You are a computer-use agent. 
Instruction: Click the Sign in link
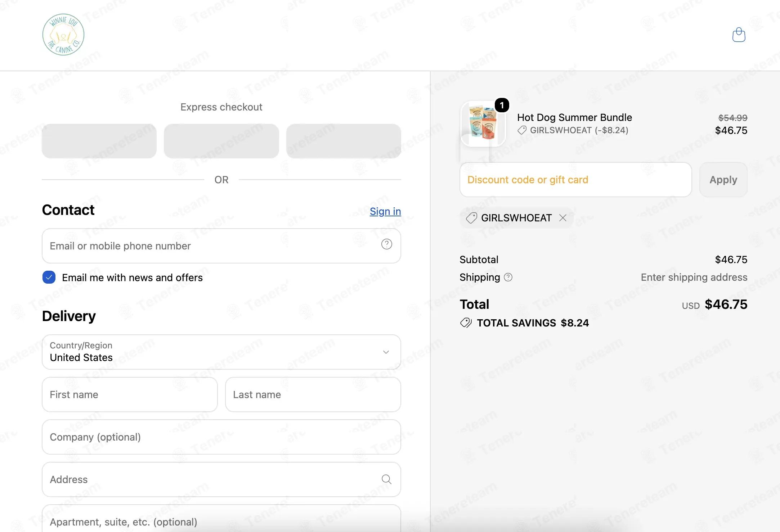pyautogui.click(x=385, y=211)
